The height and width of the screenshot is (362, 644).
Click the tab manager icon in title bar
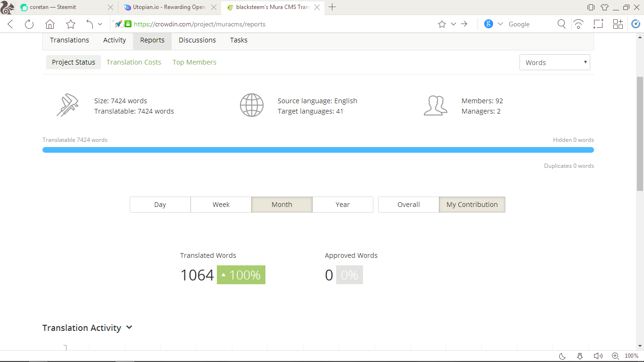(x=591, y=7)
